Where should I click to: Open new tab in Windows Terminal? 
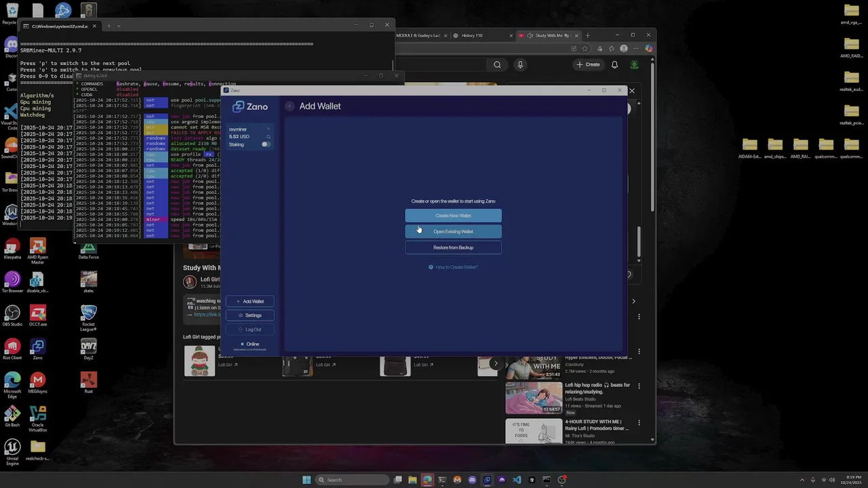coord(108,26)
